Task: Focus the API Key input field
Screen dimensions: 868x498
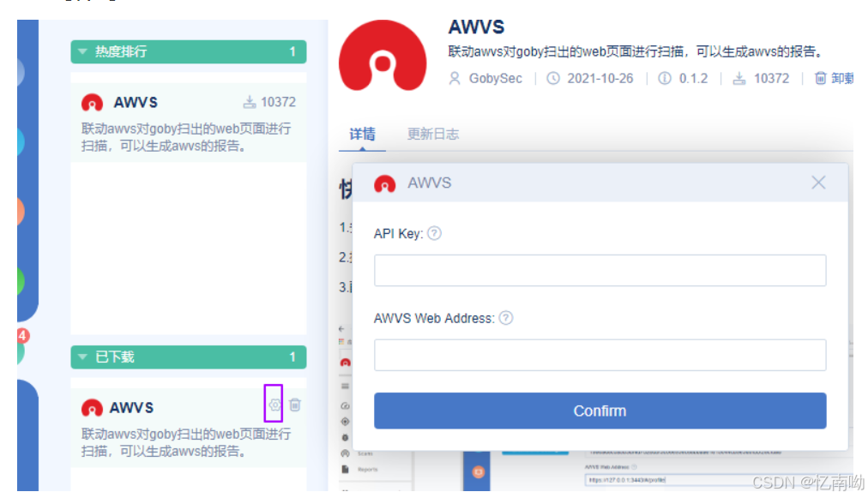Action: coord(600,271)
